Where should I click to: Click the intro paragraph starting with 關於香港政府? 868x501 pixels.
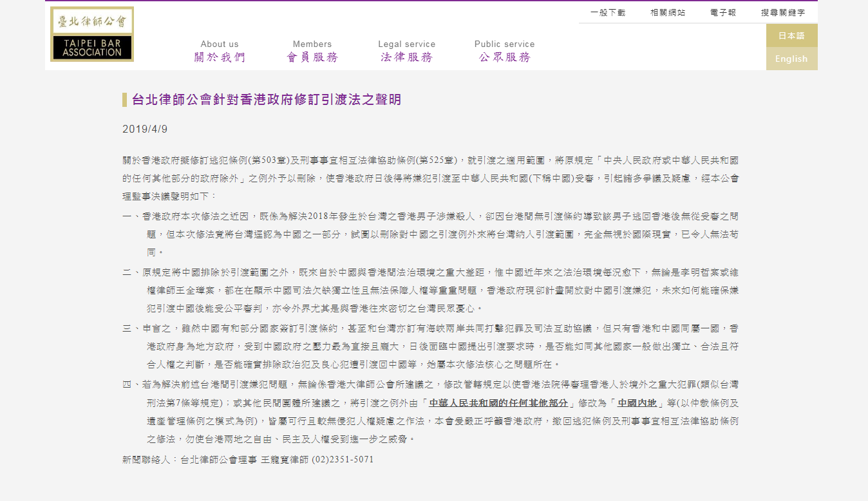click(430, 177)
